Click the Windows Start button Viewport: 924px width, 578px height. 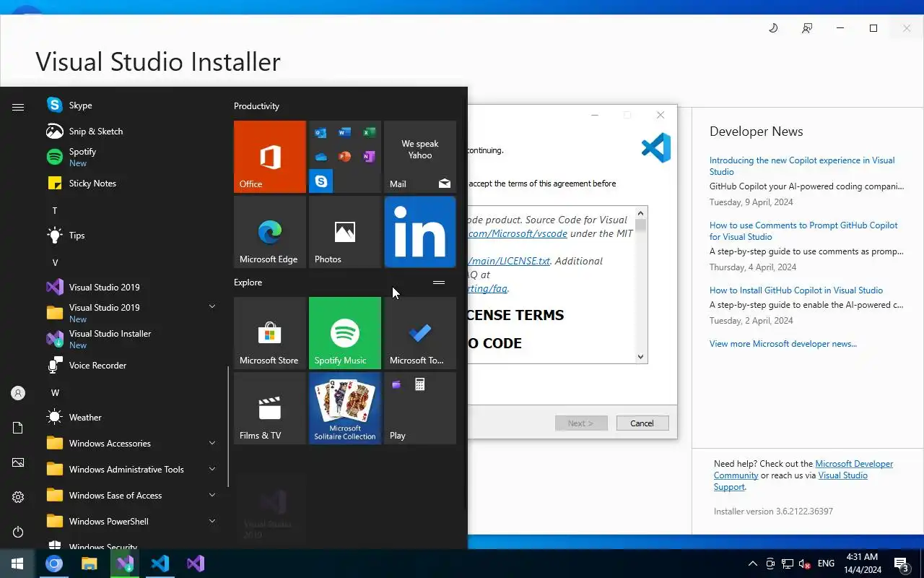point(17,564)
